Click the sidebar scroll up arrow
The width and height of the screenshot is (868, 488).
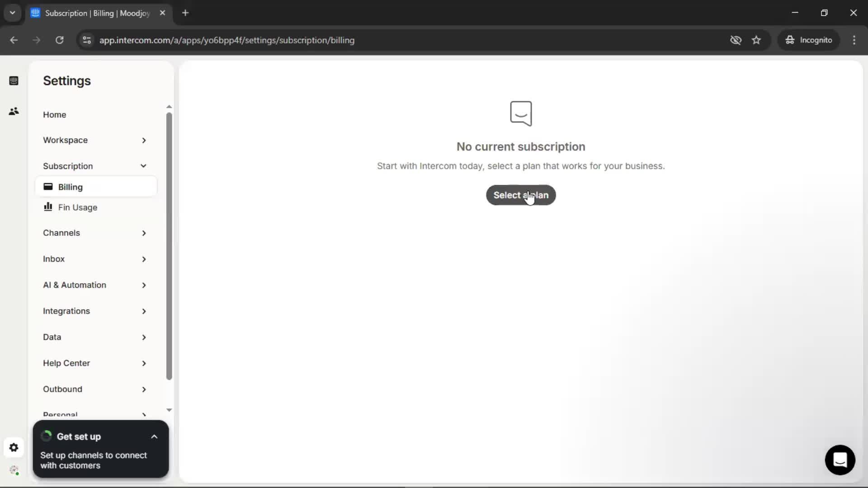169,107
